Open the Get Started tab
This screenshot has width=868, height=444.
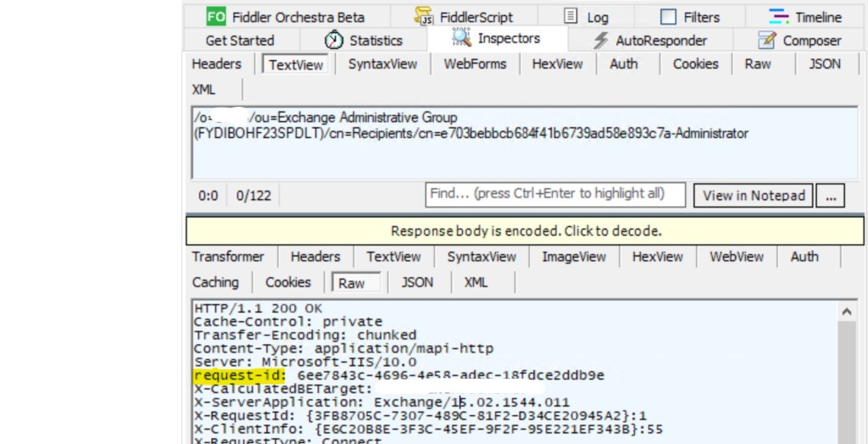point(240,40)
